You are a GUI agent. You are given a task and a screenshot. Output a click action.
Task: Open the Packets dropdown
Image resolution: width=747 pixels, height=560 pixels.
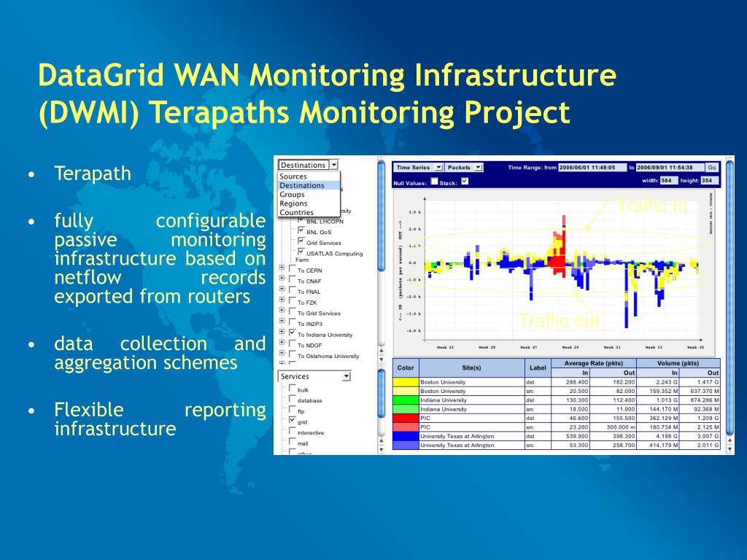tap(465, 168)
